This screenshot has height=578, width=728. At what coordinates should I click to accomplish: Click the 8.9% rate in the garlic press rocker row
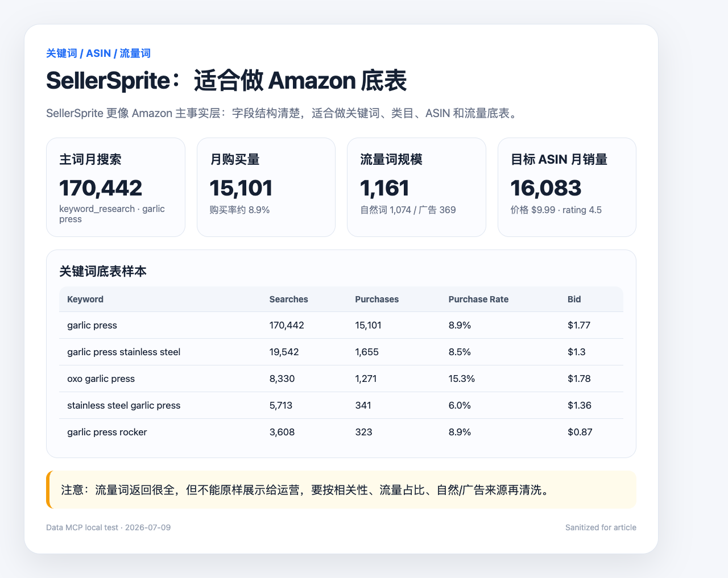(x=460, y=433)
